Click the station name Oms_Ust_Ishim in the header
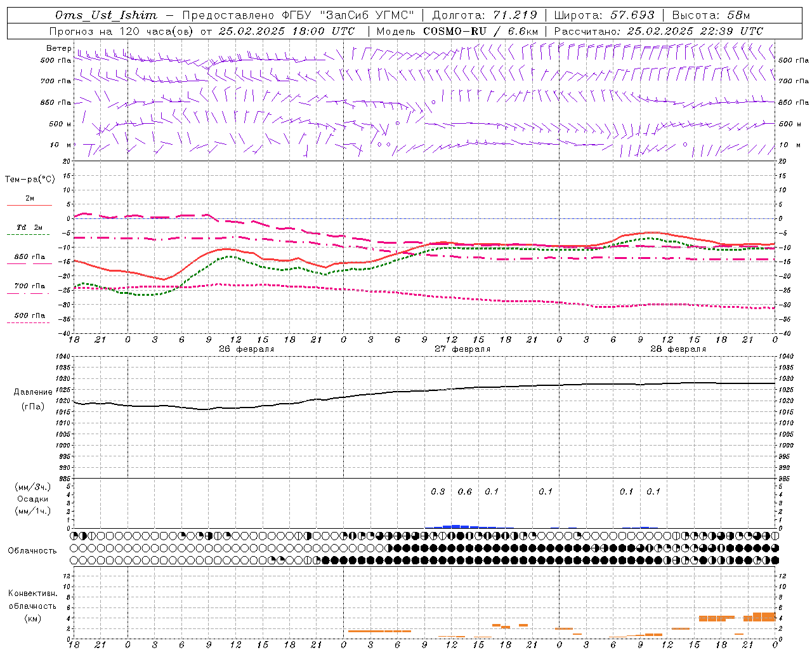Viewport: 812px width, 650px height. (106, 15)
